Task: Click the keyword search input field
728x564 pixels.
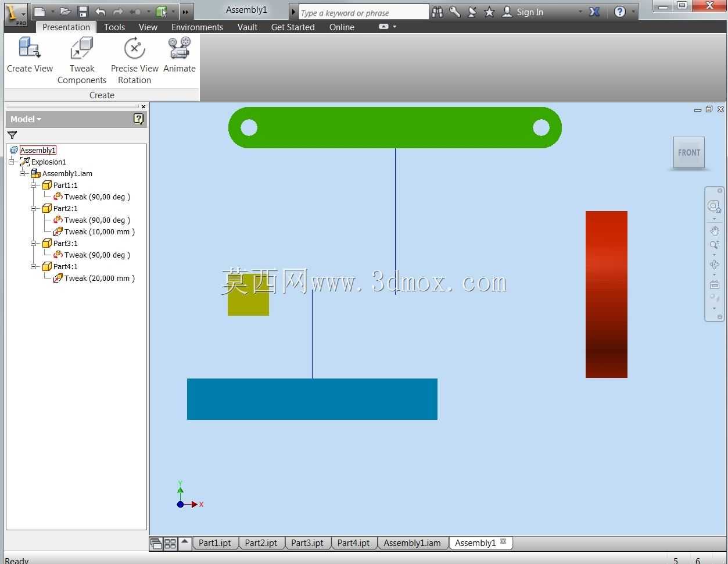Action: [364, 12]
